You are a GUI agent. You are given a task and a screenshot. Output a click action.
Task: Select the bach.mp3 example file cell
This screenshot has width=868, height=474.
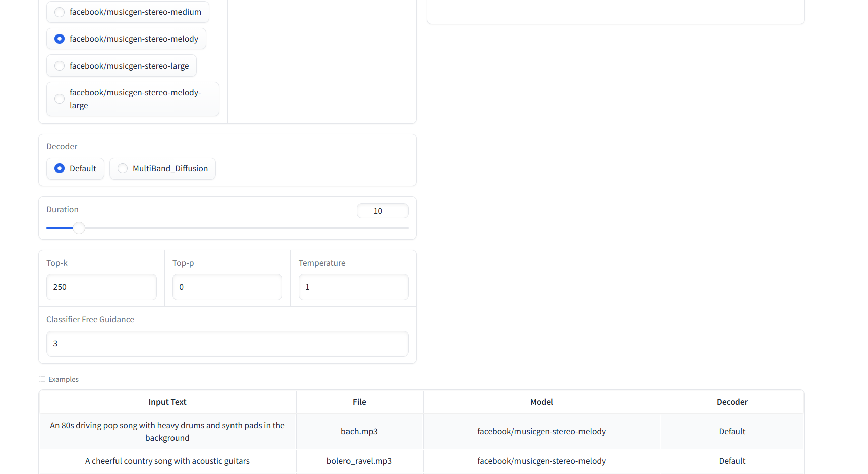tap(359, 432)
